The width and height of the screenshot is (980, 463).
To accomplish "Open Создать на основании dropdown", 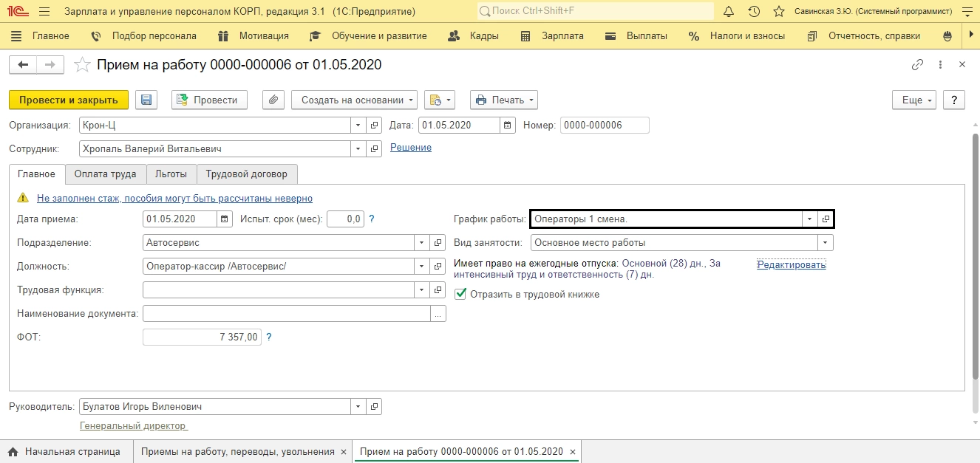I will (355, 100).
